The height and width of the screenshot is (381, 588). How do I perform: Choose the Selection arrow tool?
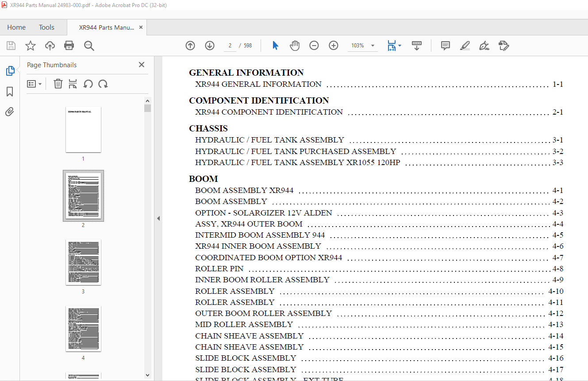(275, 46)
